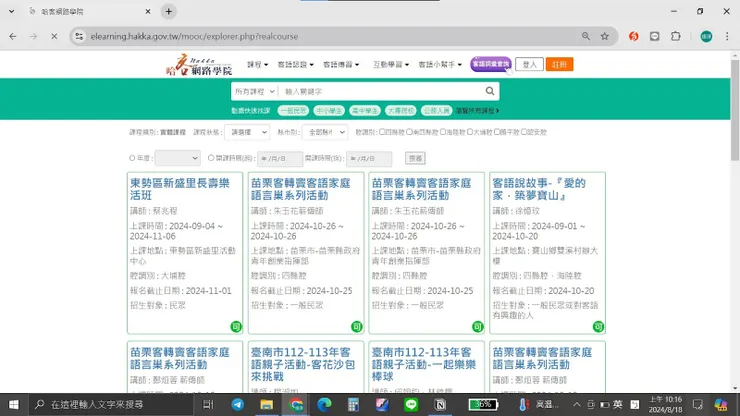Open Notion from the taskbar
740x416 pixels.
click(x=440, y=405)
